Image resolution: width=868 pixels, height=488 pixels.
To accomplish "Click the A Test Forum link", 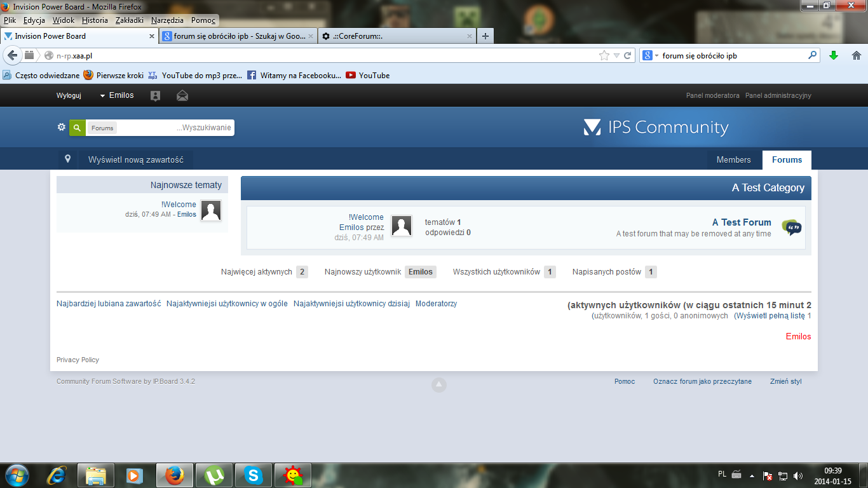I will [x=742, y=222].
